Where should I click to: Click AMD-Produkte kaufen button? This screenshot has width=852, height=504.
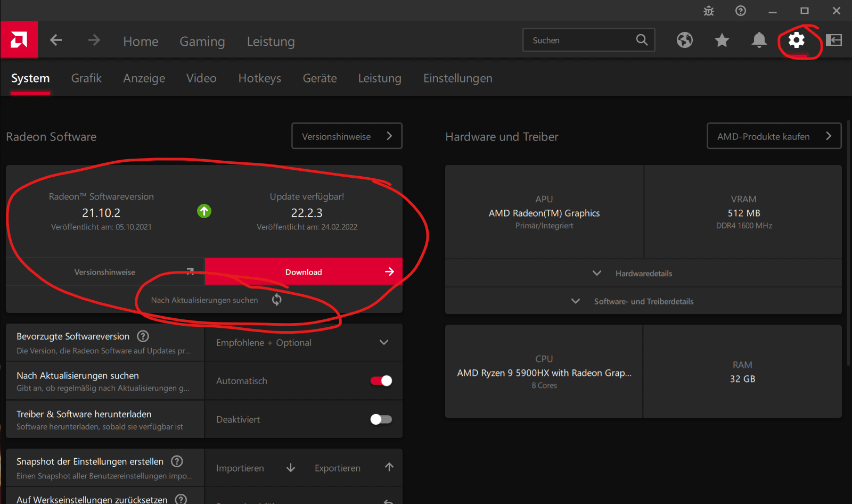774,136
